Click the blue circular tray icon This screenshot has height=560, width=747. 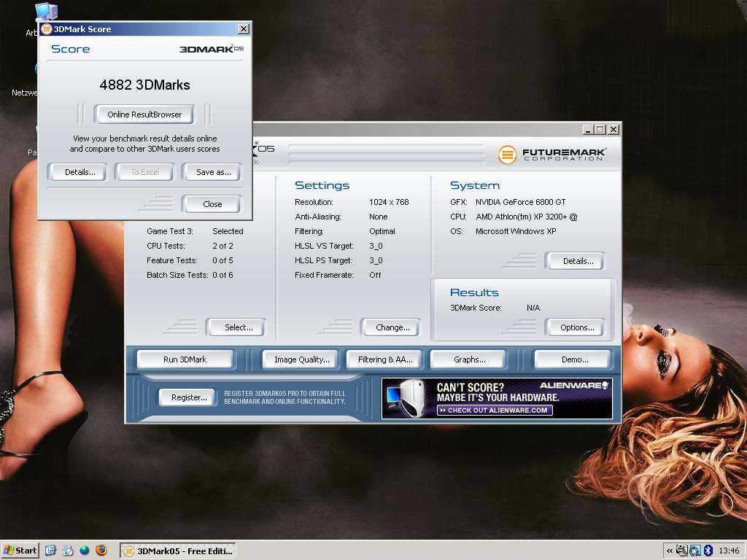click(x=695, y=551)
